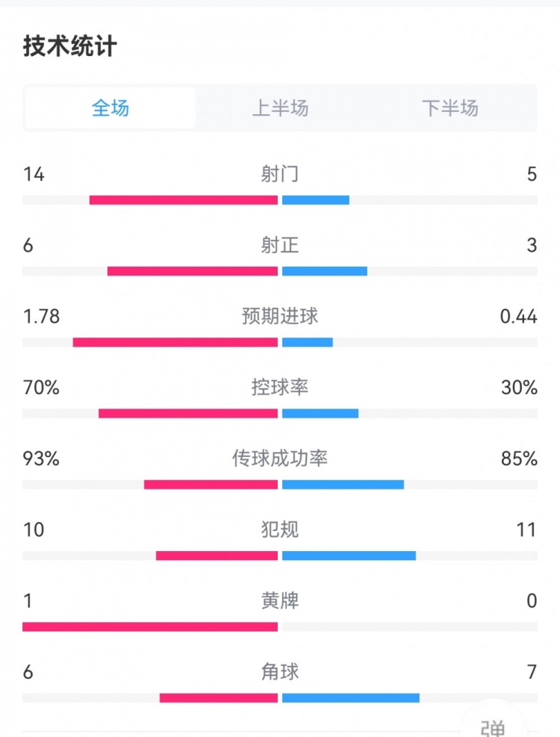Click the 技术统计 section heading
The width and height of the screenshot is (560, 737).
point(70,46)
